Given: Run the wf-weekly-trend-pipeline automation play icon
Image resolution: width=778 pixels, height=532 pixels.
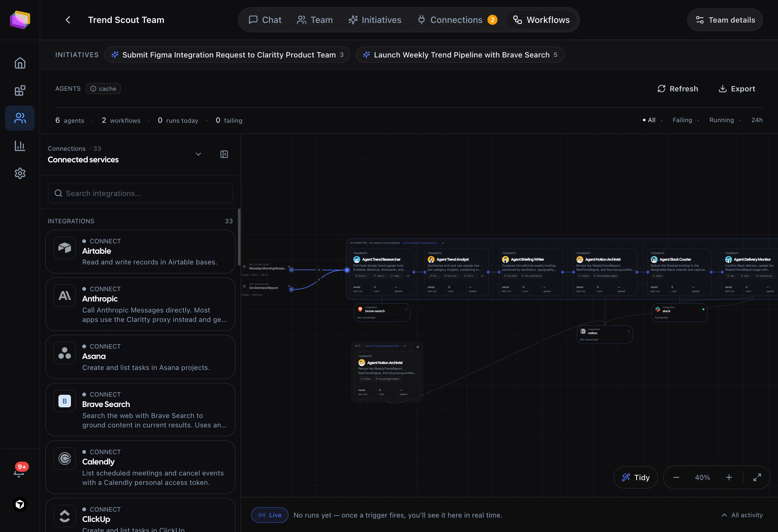Looking at the screenshot, I should [443, 243].
